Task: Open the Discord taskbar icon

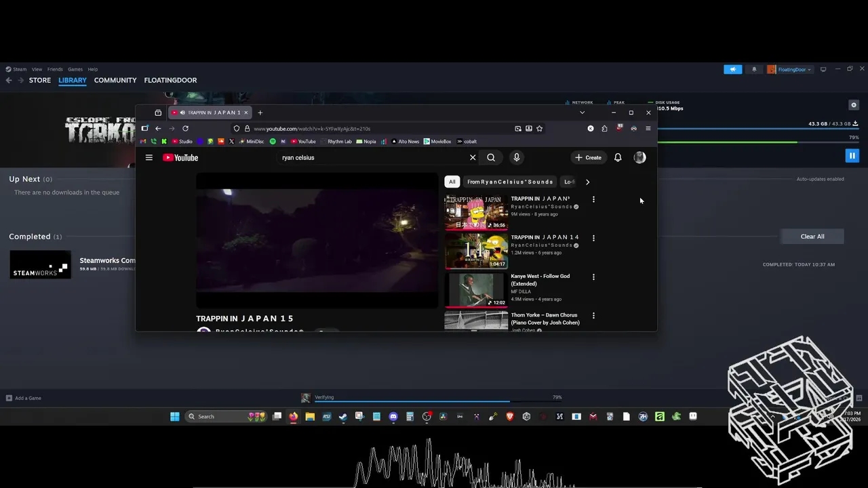Action: [x=393, y=416]
